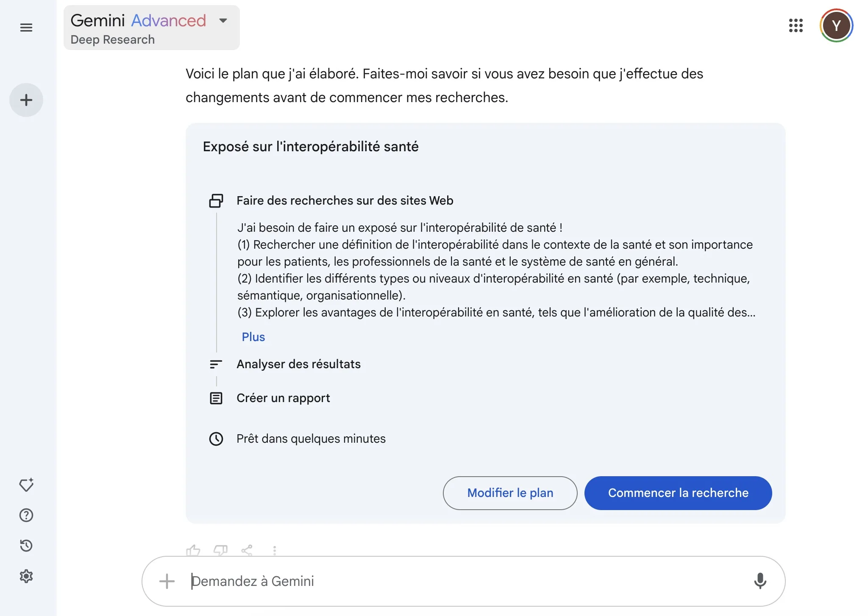Click the microphone voice input icon
Screen dimensions: 868x616
(x=760, y=581)
